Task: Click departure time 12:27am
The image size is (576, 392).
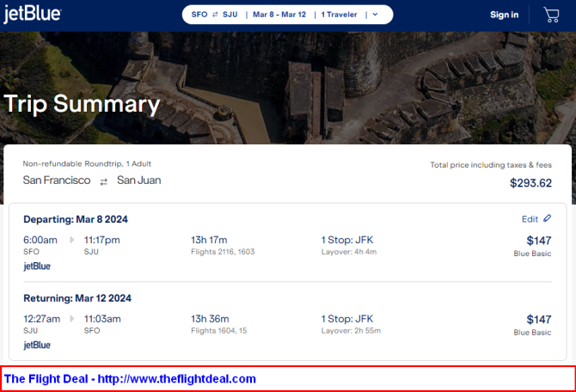Action: (42, 319)
